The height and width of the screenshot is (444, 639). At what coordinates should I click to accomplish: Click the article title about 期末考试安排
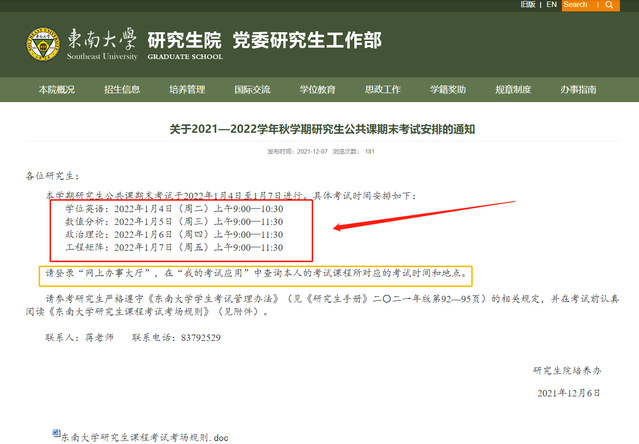320,129
